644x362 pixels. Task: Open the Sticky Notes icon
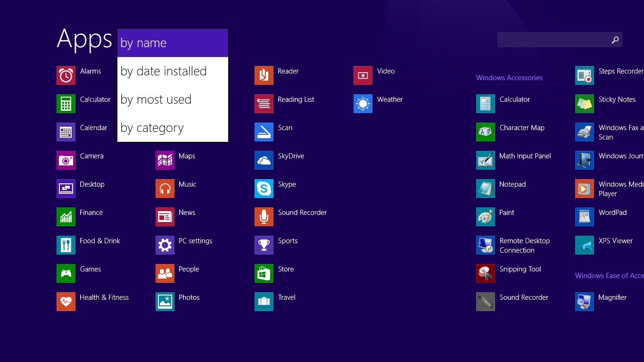pyautogui.click(x=585, y=104)
